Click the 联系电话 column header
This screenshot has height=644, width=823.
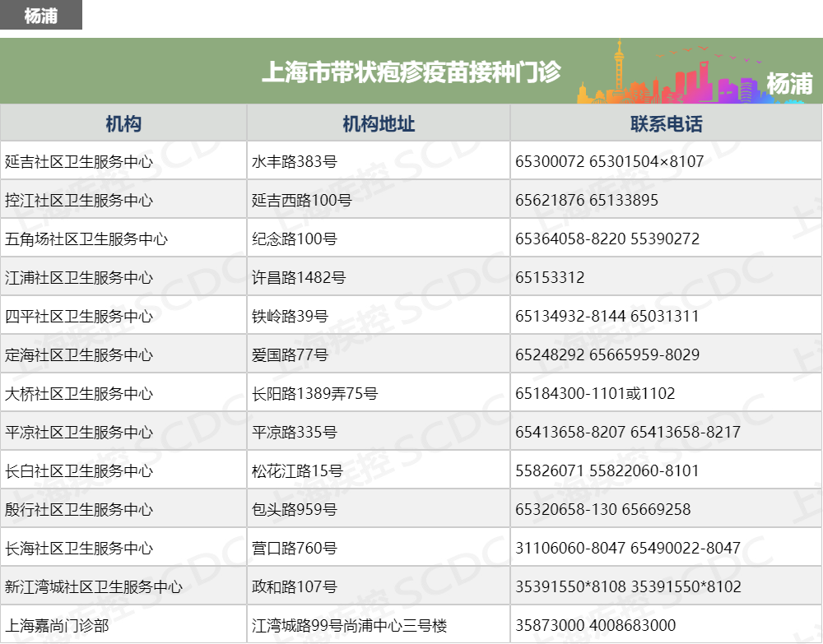666,123
